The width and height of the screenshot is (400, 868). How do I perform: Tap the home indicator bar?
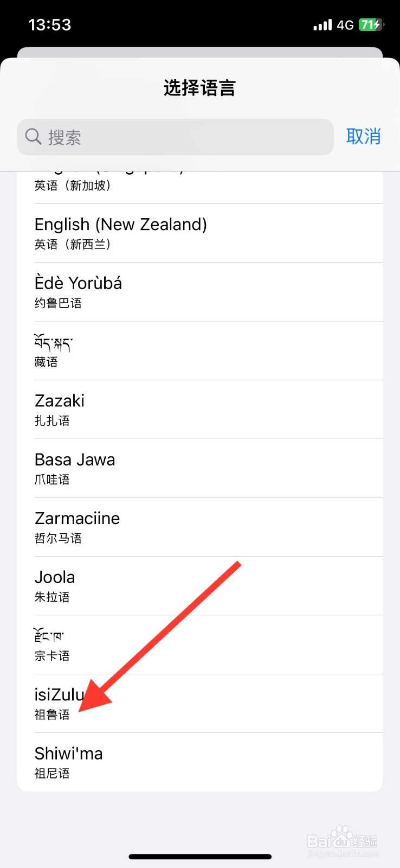tap(199, 857)
